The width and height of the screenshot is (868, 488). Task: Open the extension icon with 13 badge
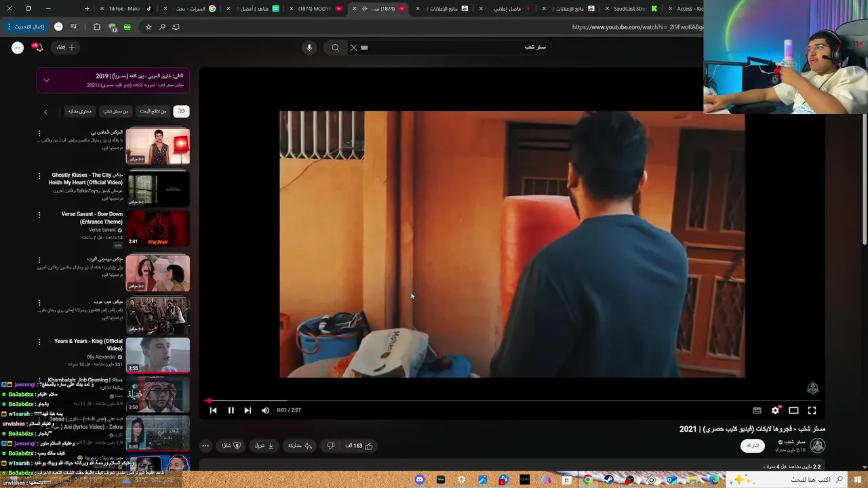[x=112, y=27]
